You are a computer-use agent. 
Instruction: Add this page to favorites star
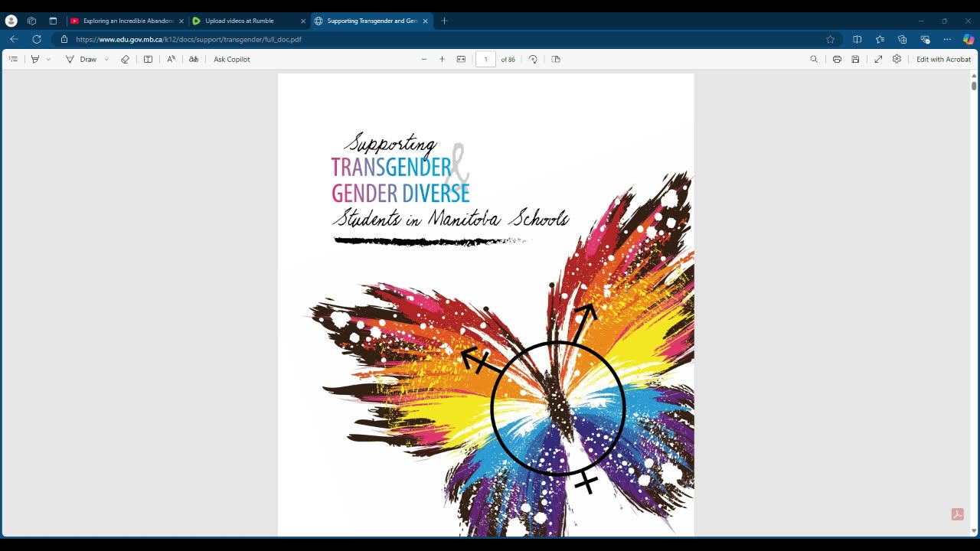coord(830,39)
